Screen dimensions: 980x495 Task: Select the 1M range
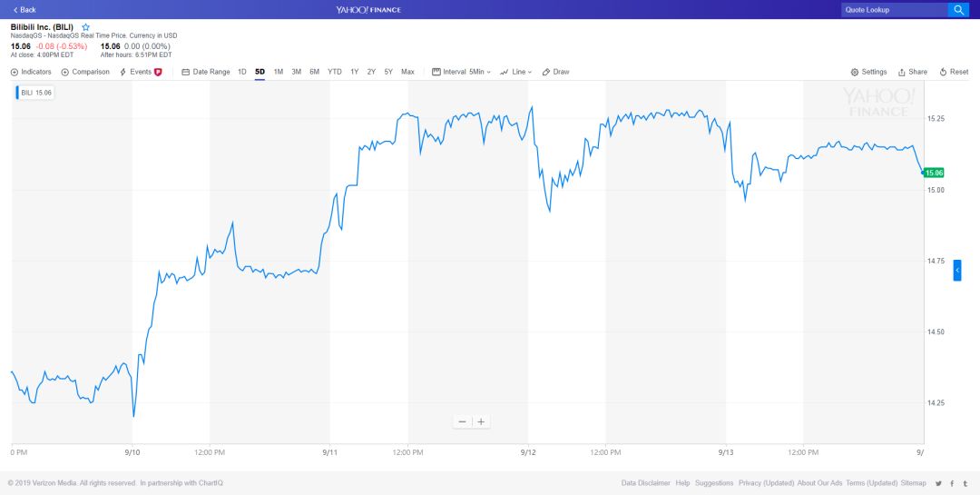coord(279,72)
